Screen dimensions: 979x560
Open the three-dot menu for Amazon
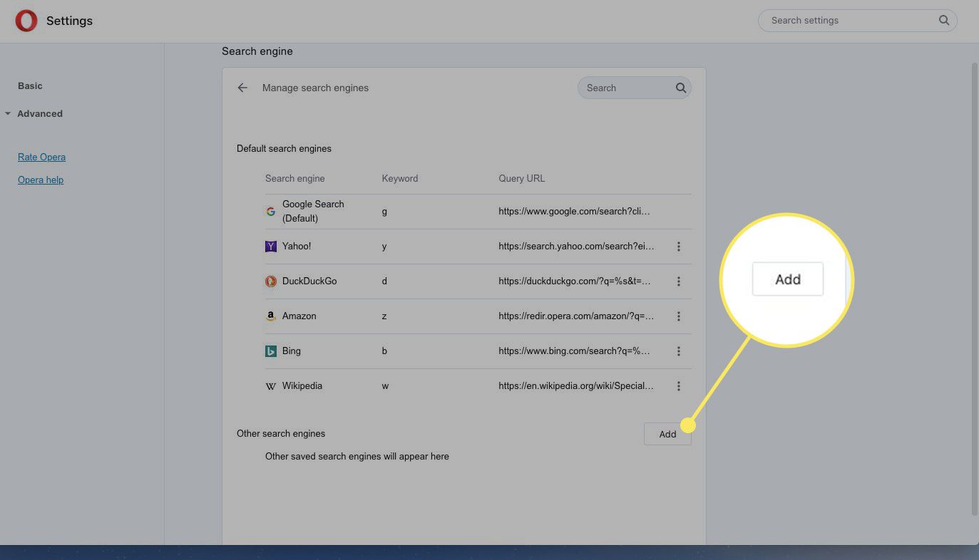tap(679, 316)
